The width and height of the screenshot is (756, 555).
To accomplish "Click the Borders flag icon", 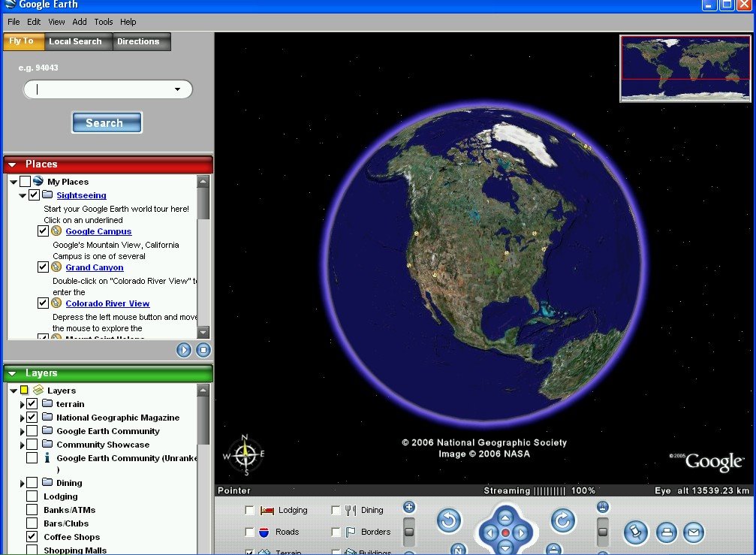I will point(351,532).
